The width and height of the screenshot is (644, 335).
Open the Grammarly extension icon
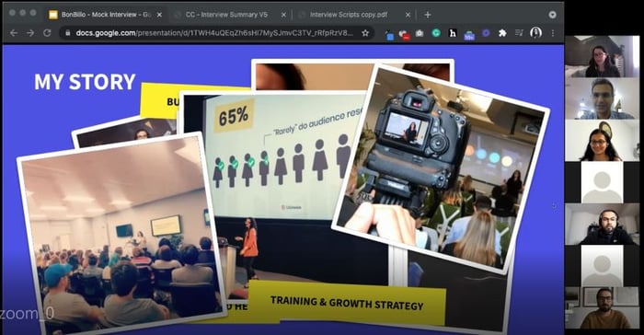click(436, 33)
